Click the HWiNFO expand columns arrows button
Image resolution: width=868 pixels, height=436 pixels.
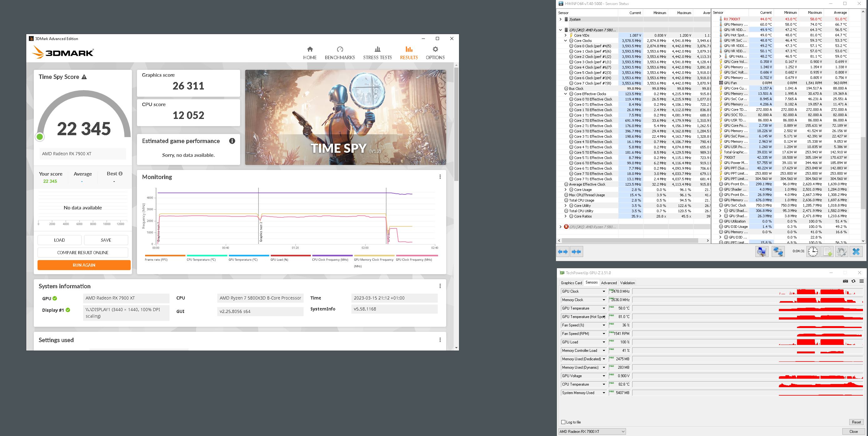563,252
